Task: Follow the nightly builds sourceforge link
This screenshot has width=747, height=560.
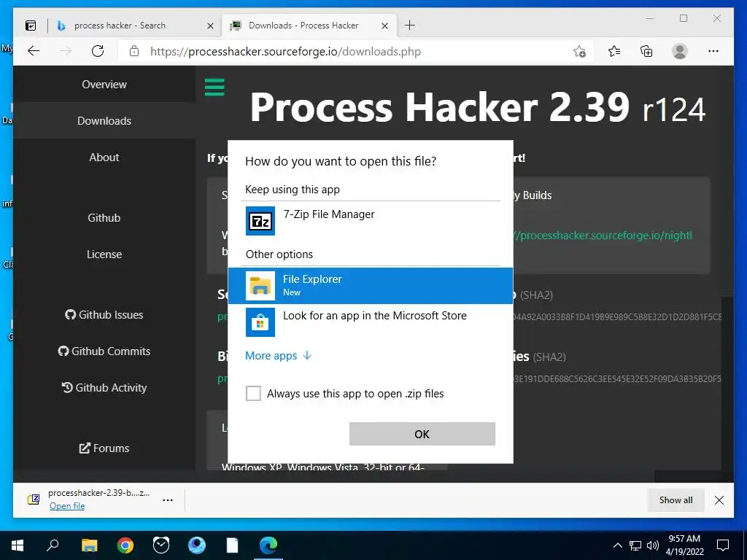Action: (603, 236)
